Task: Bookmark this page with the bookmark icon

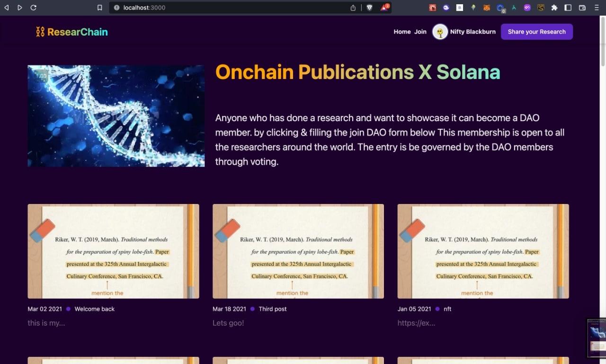Action: coord(99,8)
